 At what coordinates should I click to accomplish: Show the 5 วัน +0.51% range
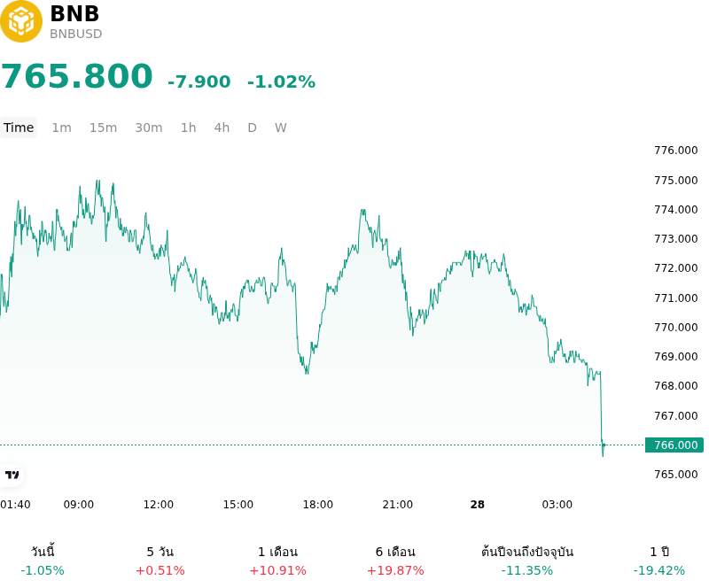pos(160,561)
